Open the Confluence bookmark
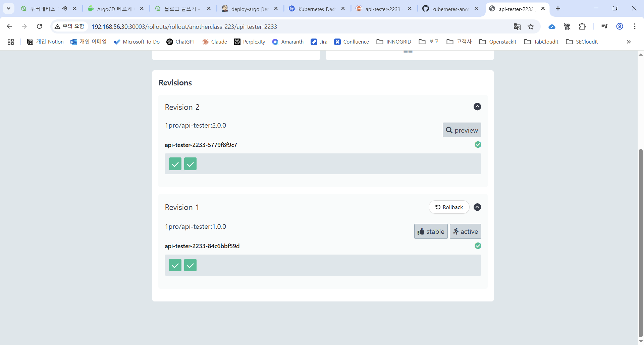The width and height of the screenshot is (644, 345). 352,42
